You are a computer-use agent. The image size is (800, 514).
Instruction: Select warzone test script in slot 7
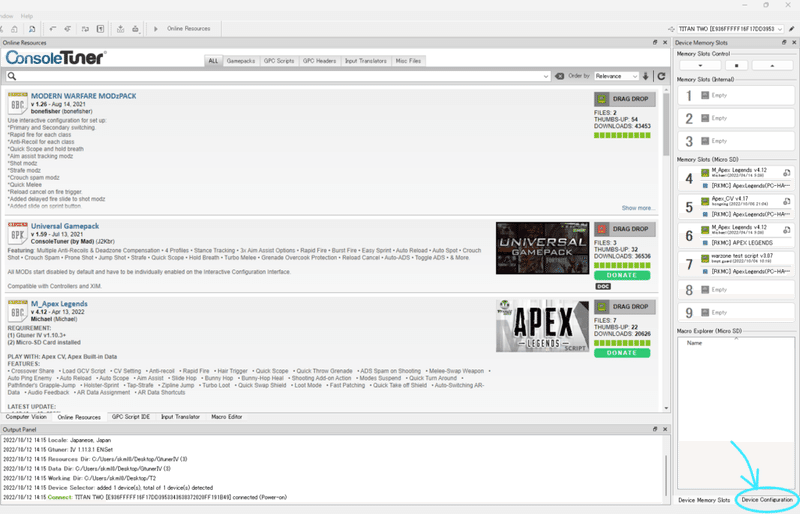[740, 258]
